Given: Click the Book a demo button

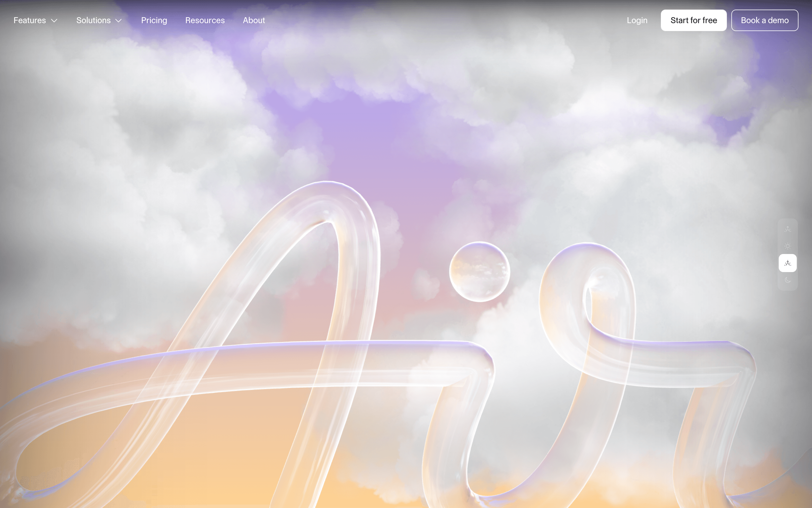Looking at the screenshot, I should coord(765,20).
